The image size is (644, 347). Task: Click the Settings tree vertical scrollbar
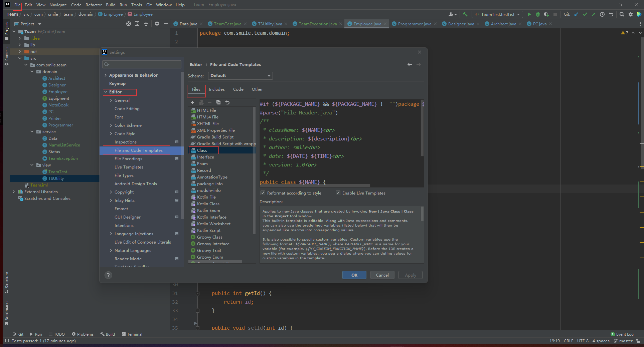pyautogui.click(x=182, y=145)
